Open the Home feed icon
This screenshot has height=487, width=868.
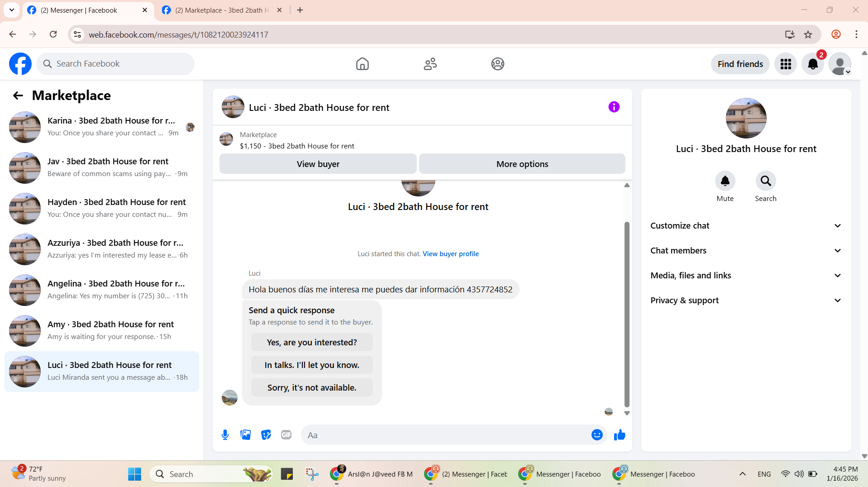click(x=362, y=64)
